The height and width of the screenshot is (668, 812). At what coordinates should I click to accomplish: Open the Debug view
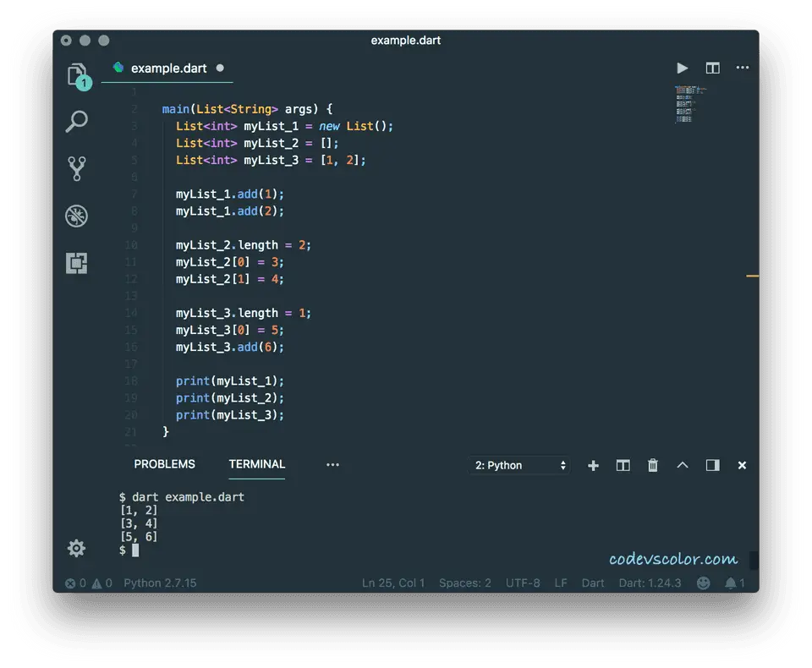click(77, 216)
